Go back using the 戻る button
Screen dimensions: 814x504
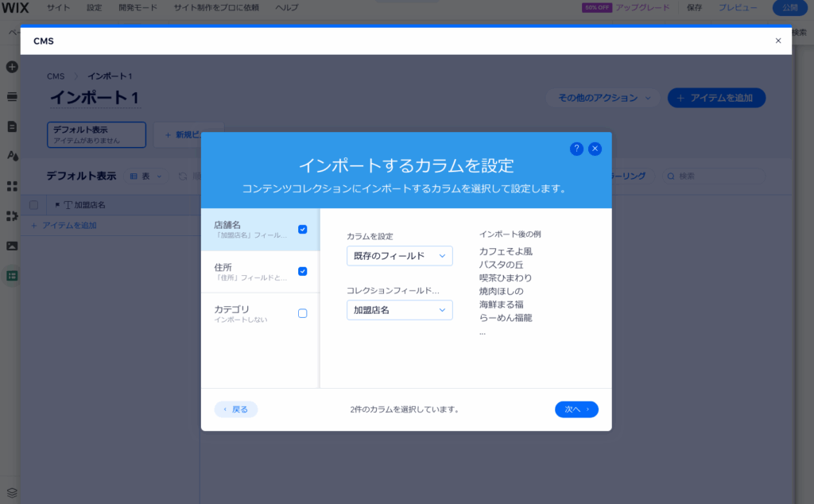point(235,409)
